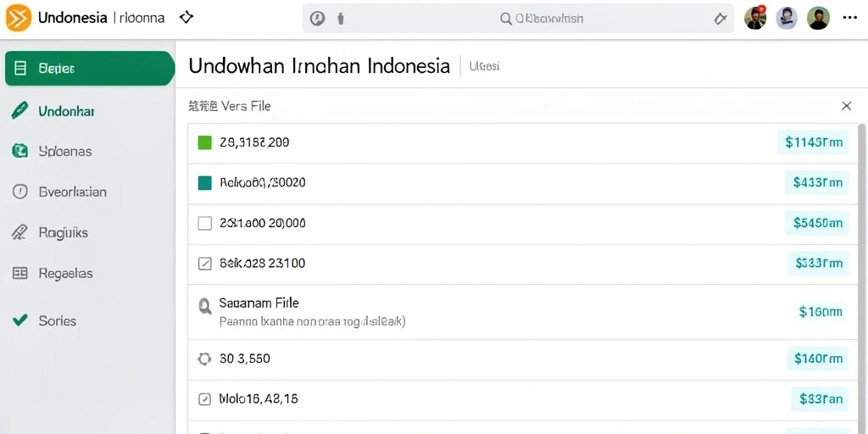
Task: Click the clock icon beside Bveorkasian
Action: tap(20, 192)
